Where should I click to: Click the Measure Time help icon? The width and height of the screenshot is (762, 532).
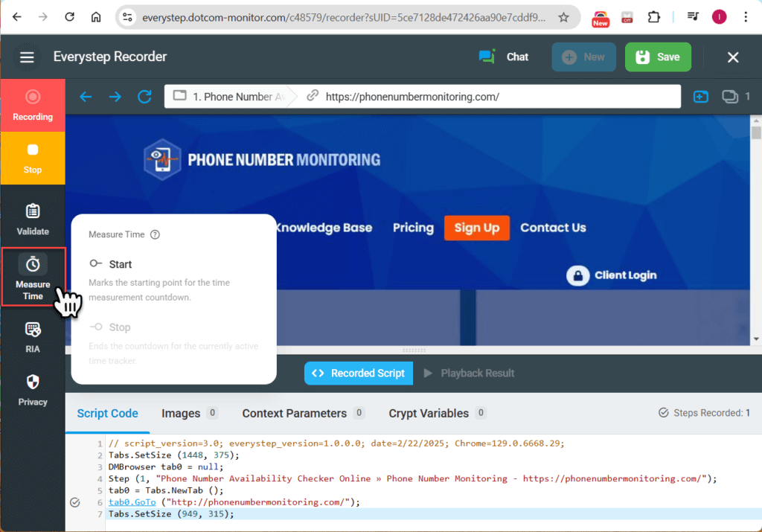155,234
